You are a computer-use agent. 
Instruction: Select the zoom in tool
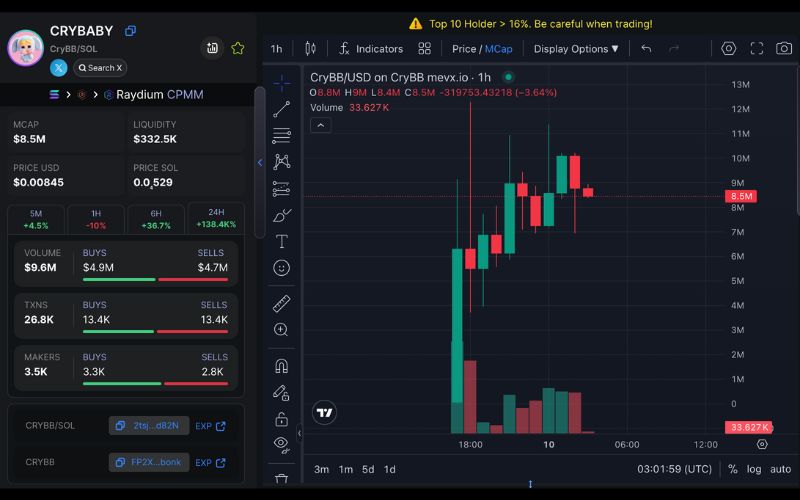pyautogui.click(x=282, y=330)
